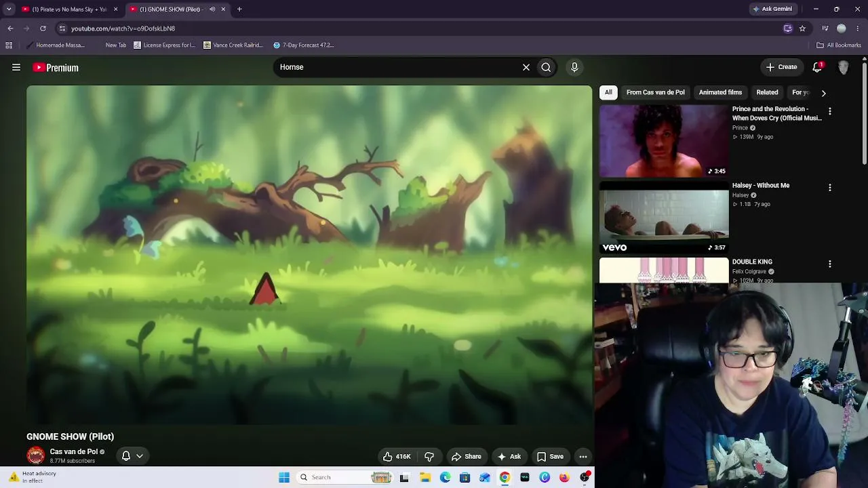Play the Halsey Without Me thumbnail
Viewport: 868px width, 488px height.
pos(664,218)
